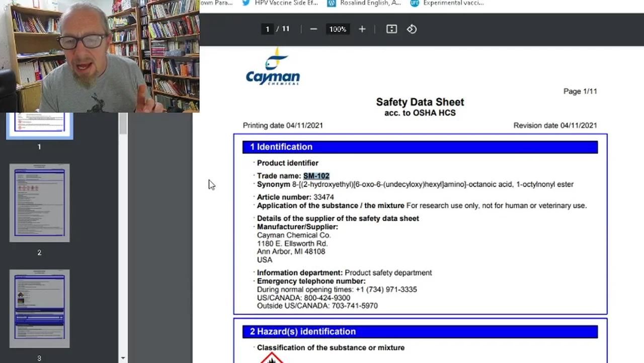The width and height of the screenshot is (644, 363).
Task: Click the 1 Identification section header
Action: [420, 147]
